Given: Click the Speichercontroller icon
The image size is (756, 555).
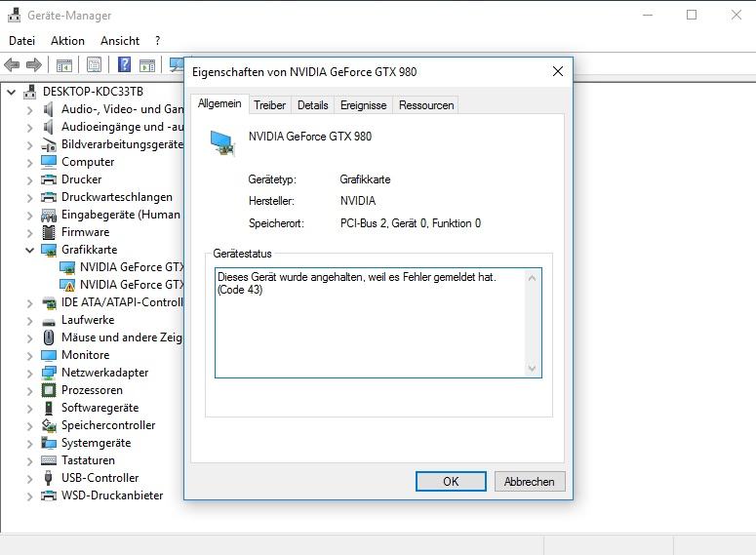Looking at the screenshot, I should click(49, 425).
